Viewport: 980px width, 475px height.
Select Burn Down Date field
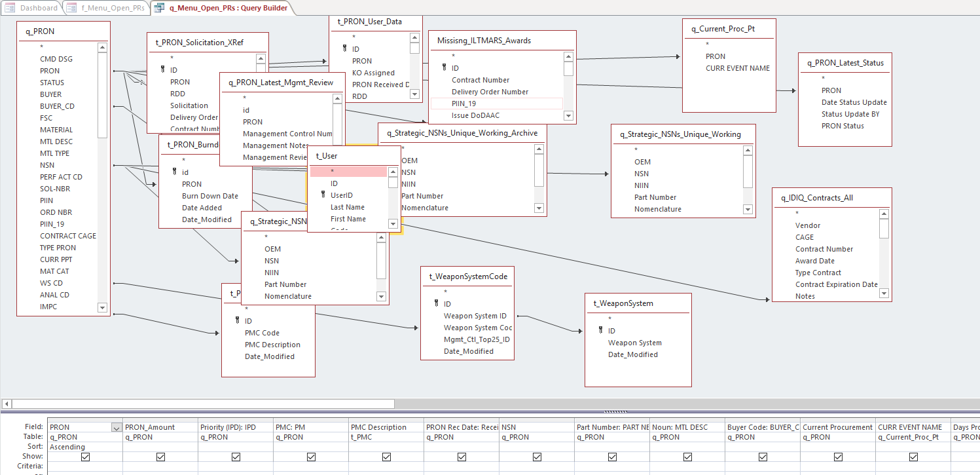coord(210,196)
